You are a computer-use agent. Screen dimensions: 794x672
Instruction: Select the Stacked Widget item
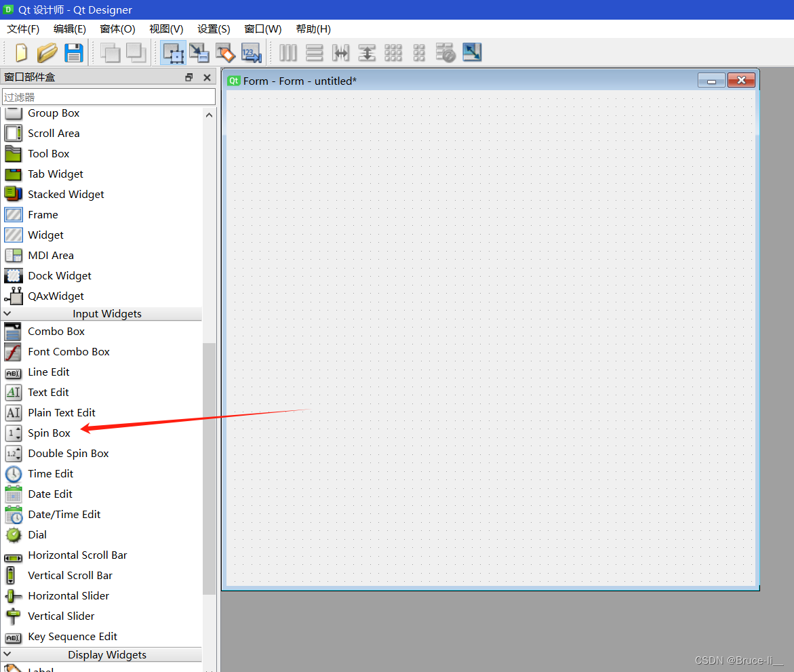click(102, 195)
